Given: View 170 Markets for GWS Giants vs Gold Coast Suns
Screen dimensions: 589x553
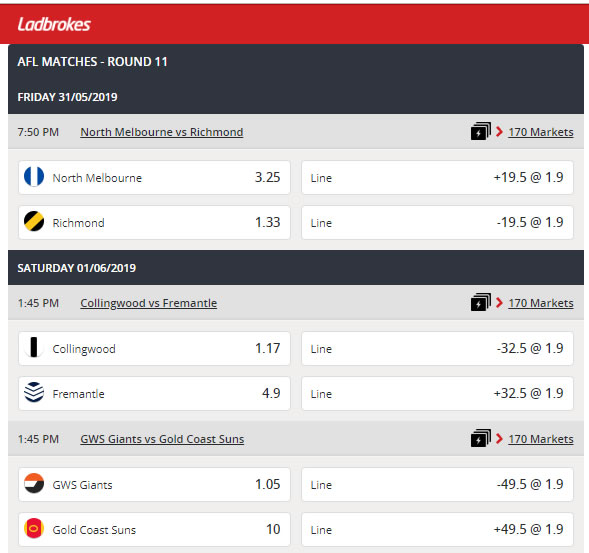Looking at the screenshot, I should pos(541,439).
